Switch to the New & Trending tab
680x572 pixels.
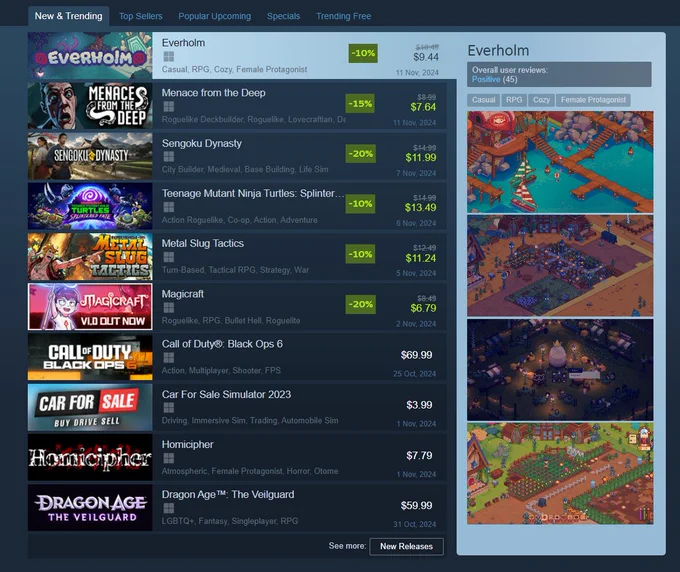[x=69, y=16]
